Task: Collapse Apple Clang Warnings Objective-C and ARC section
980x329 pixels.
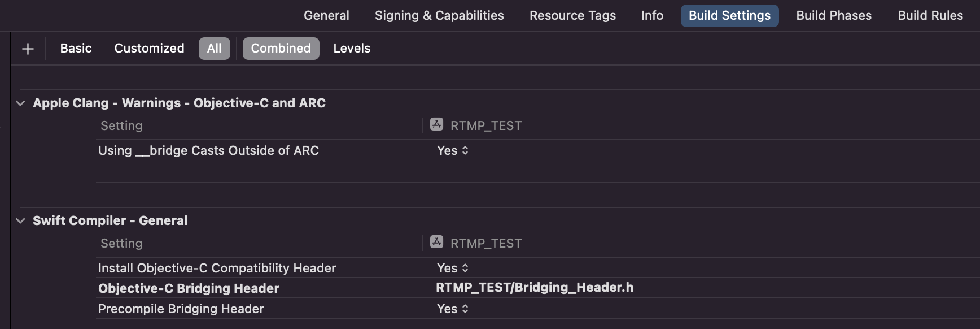Action: [21, 103]
